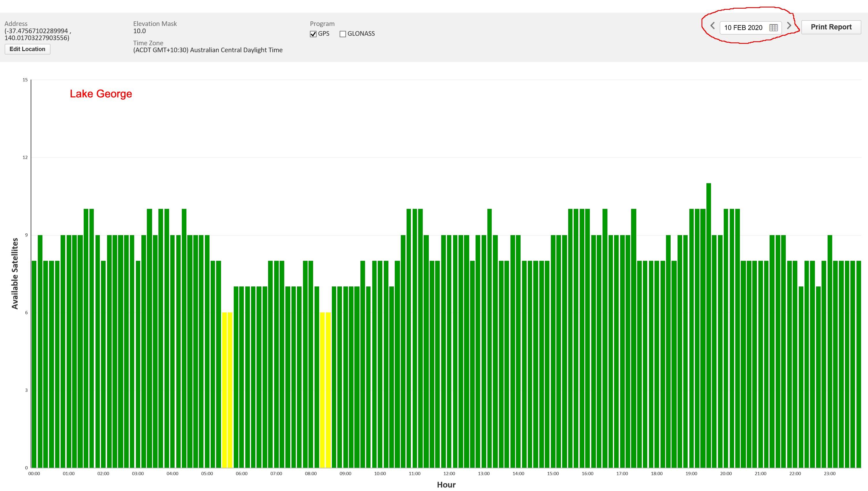The height and width of the screenshot is (491, 868).
Task: Uncheck the GPS program checkbox
Action: (313, 34)
